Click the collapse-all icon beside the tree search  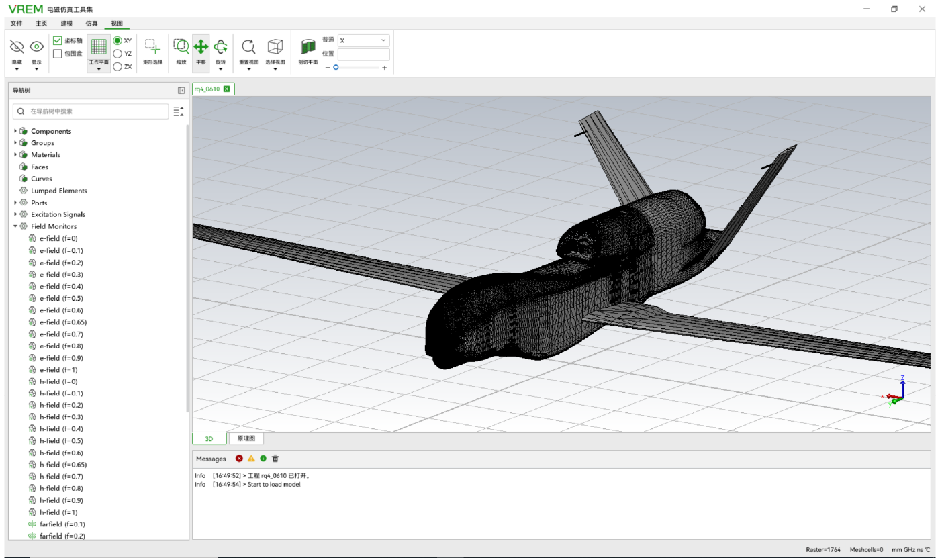[x=179, y=111]
